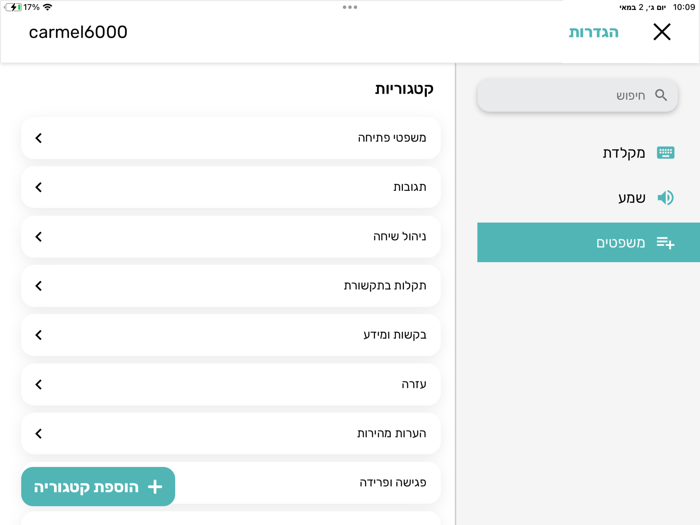The width and height of the screenshot is (700, 525).
Task: Select the שמע settings menu item
Action: point(631,198)
